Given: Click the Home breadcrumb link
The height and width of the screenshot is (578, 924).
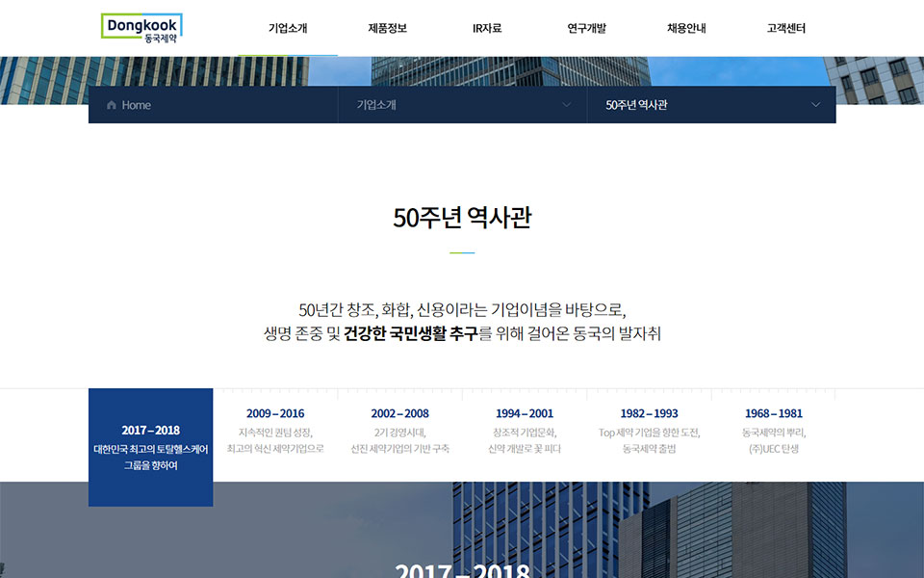Looking at the screenshot, I should point(136,105).
